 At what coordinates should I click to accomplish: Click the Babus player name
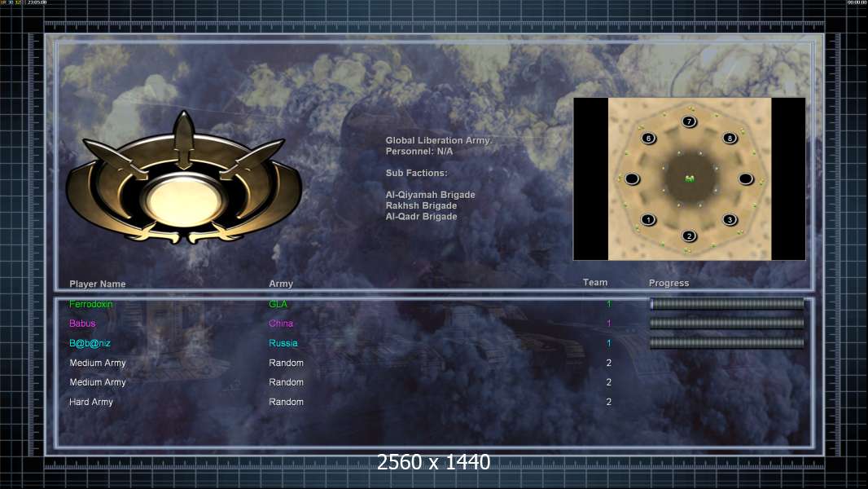pos(82,324)
